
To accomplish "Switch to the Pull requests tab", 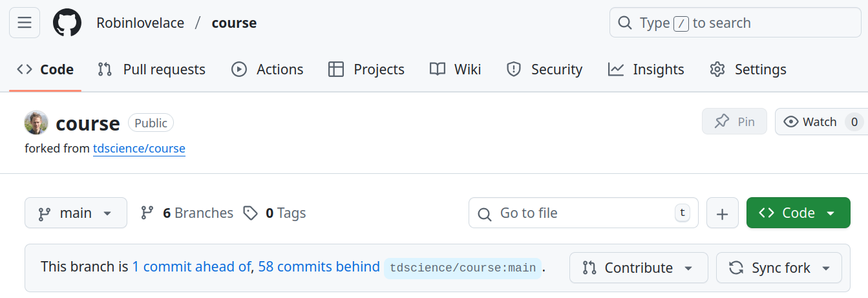I will point(151,69).
